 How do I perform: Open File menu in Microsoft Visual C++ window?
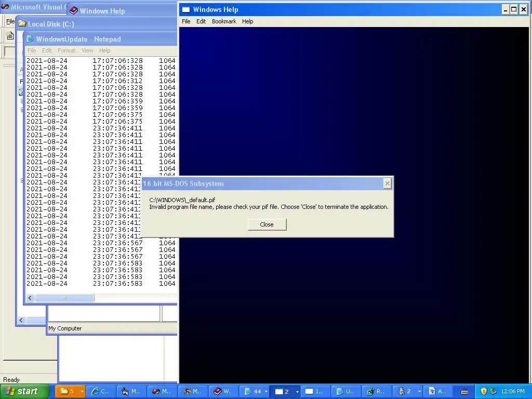(x=10, y=21)
